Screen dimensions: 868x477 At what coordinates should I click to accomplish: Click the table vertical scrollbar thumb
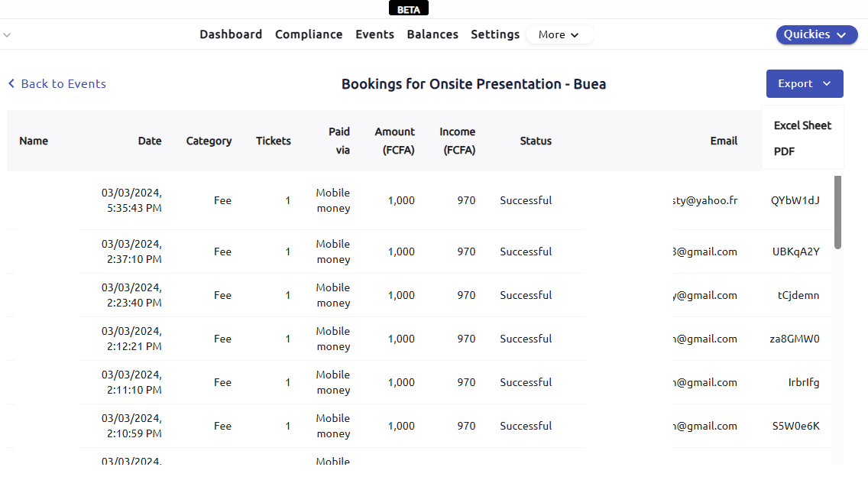pyautogui.click(x=837, y=213)
